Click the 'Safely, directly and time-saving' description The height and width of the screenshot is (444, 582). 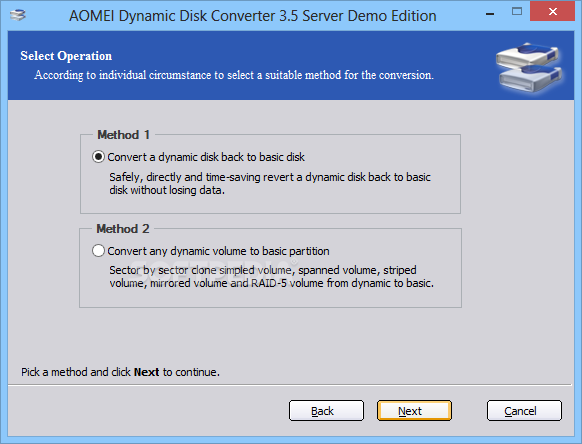270,183
